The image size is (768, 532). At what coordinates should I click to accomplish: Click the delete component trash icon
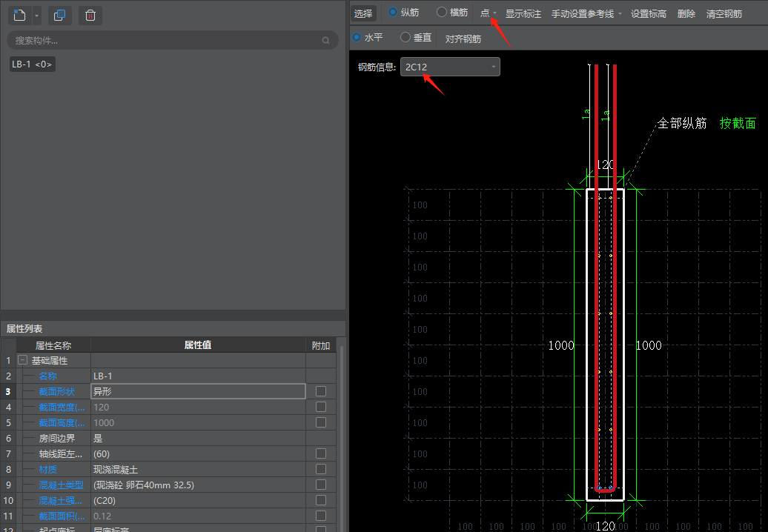(90, 15)
